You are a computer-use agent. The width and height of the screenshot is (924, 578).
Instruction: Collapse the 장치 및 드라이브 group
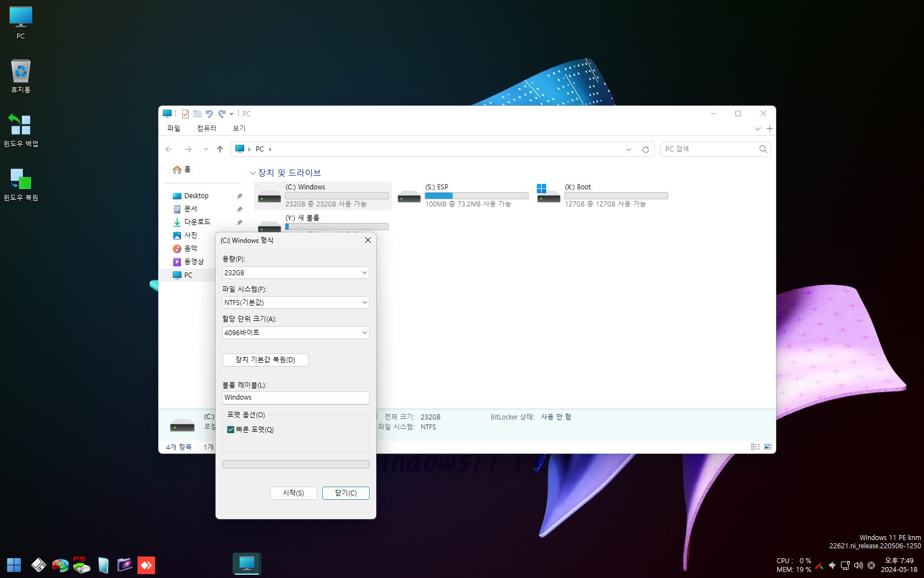[252, 173]
